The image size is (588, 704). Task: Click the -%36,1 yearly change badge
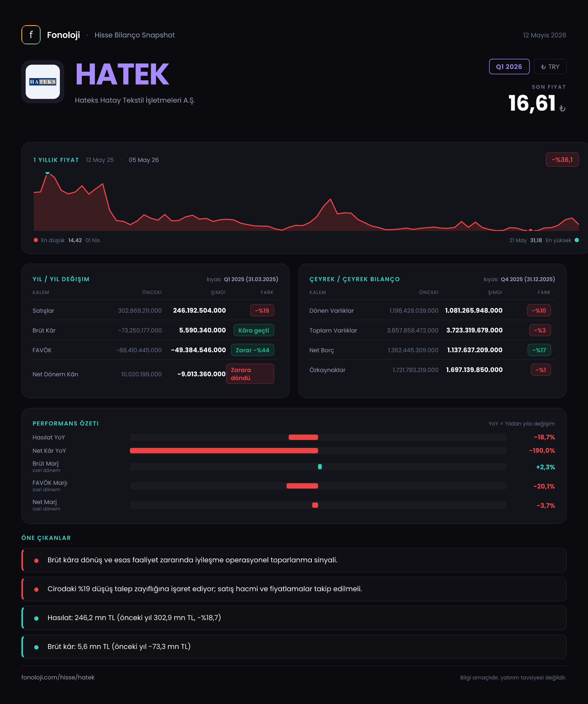click(562, 160)
